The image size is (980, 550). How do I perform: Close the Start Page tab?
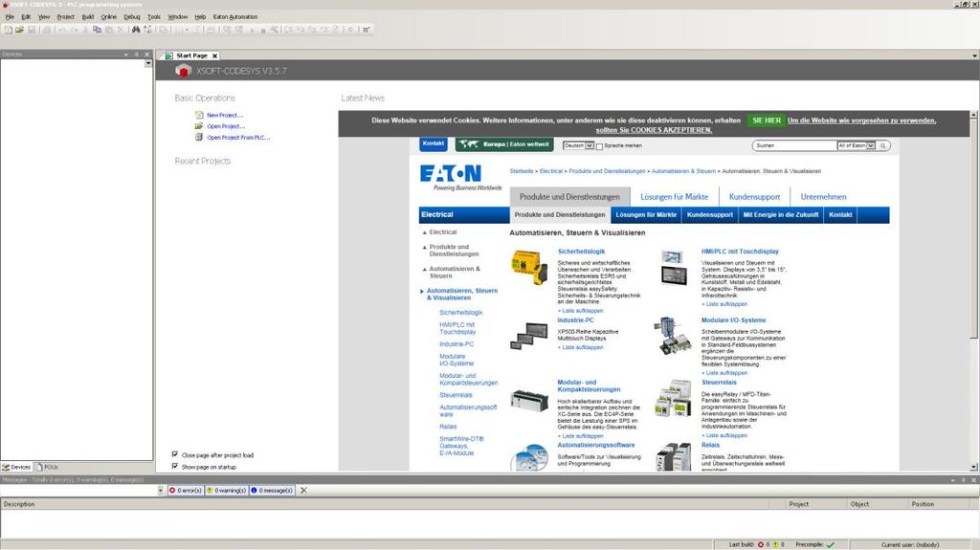click(x=214, y=55)
